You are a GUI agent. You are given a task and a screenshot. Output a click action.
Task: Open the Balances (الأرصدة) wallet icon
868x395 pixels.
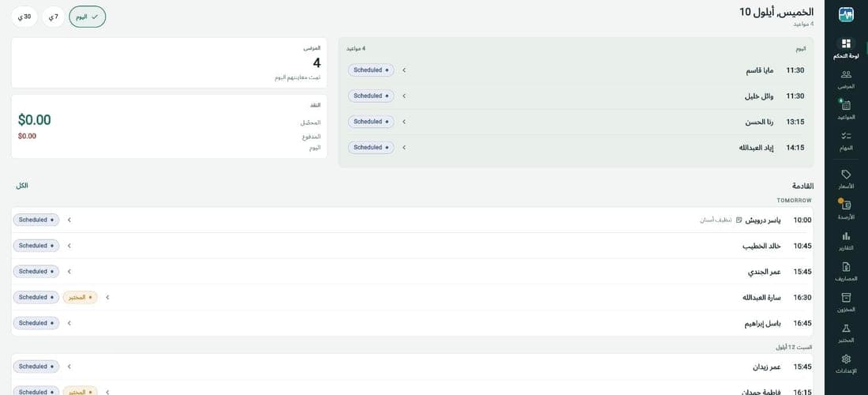click(x=846, y=205)
